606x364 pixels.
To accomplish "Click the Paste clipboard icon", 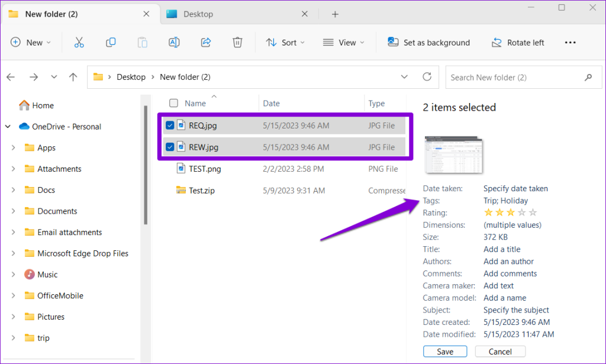I will pos(142,43).
